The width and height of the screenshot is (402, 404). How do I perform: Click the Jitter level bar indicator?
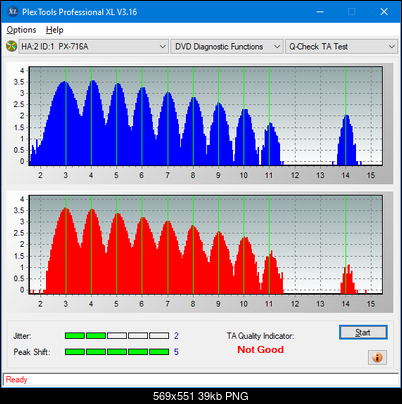117,336
